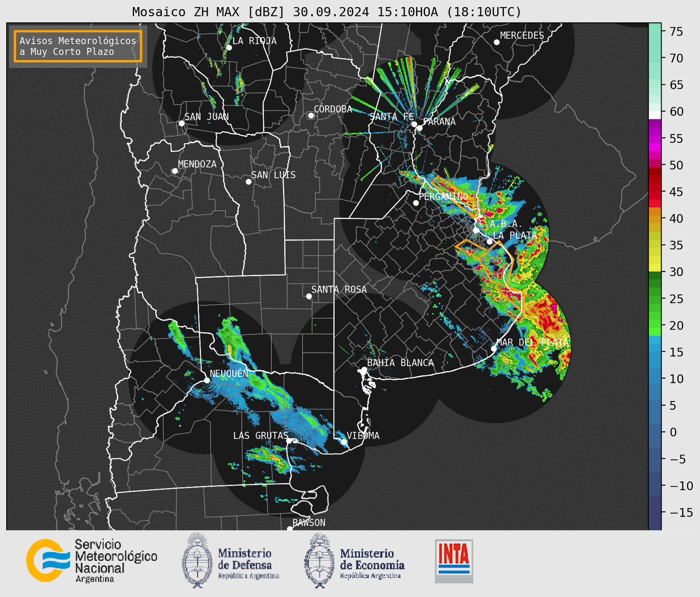Click the PERGAMINO map label
Screen dimensions: 700x597
444,196
